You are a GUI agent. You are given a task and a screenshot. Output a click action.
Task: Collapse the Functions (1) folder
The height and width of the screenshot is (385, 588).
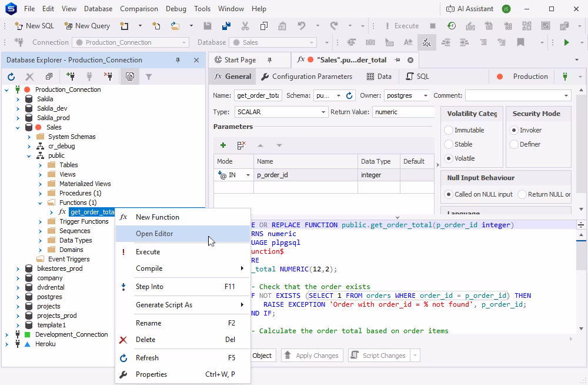40,203
